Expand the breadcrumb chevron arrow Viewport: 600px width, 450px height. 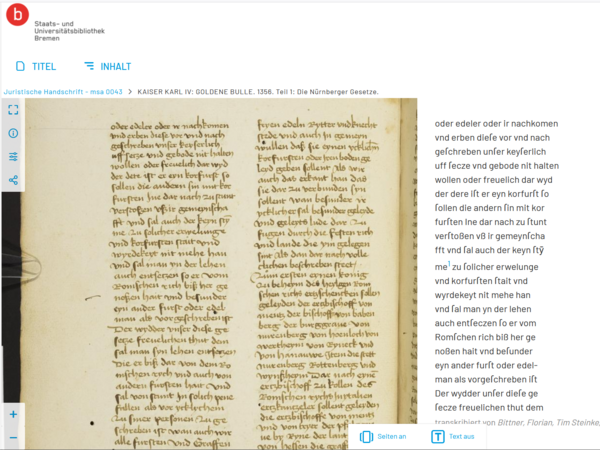point(130,92)
